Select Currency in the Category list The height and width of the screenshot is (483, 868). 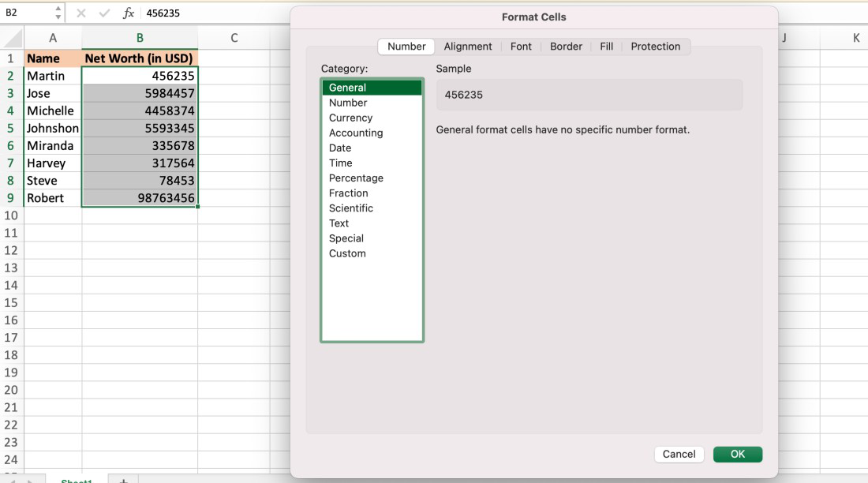pyautogui.click(x=350, y=118)
